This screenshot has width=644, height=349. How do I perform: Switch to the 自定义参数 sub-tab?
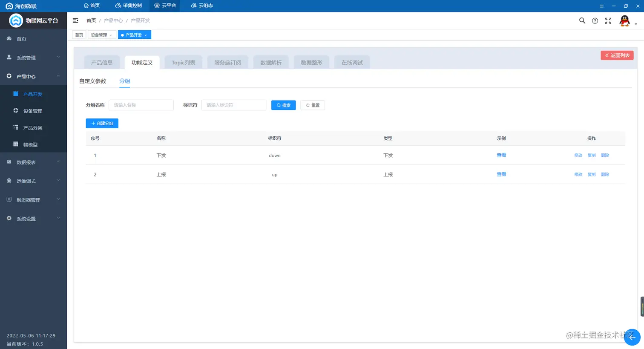(92, 81)
